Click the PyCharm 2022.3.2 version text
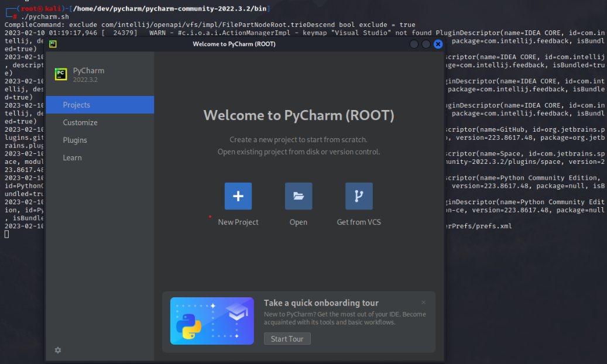The width and height of the screenshot is (607, 364). (85, 80)
